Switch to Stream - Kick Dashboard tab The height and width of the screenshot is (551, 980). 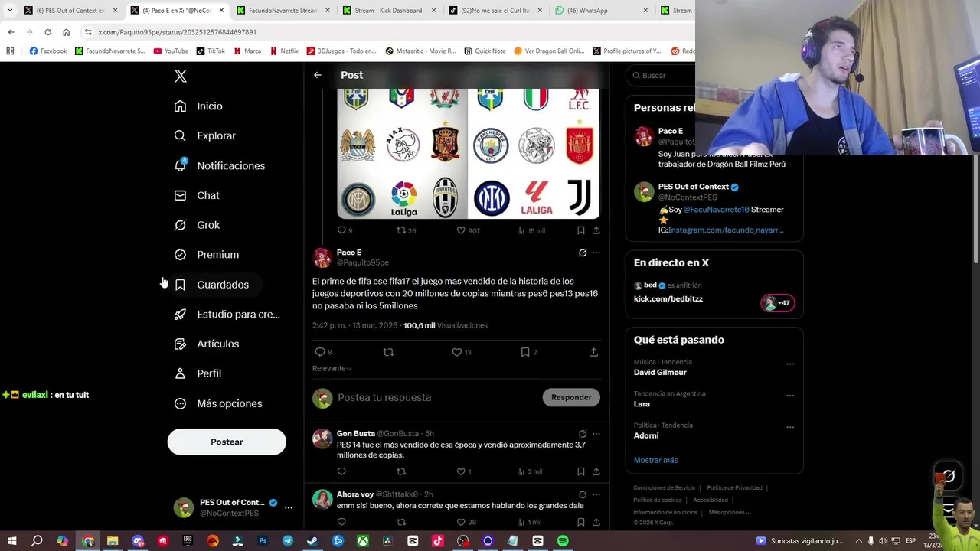[x=388, y=11]
